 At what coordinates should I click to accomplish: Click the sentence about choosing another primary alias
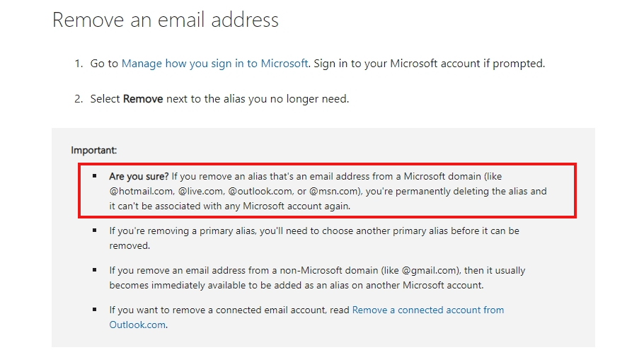(314, 238)
